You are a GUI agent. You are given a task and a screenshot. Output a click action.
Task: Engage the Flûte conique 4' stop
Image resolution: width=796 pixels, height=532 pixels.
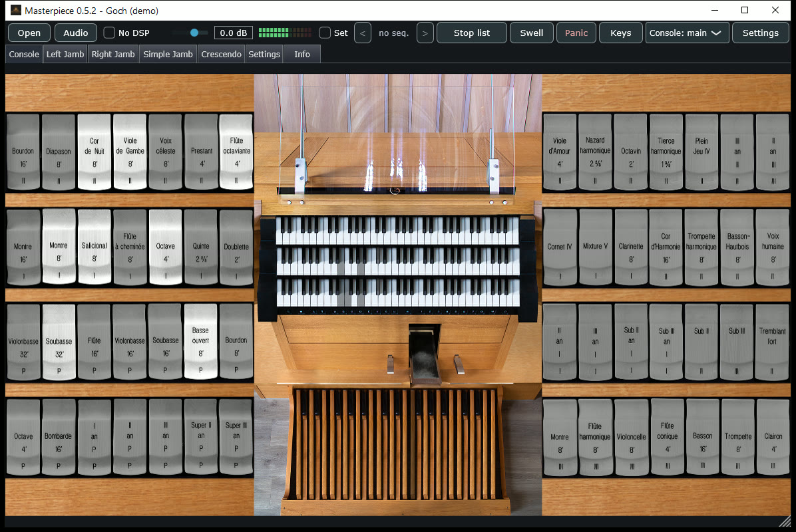(668, 438)
